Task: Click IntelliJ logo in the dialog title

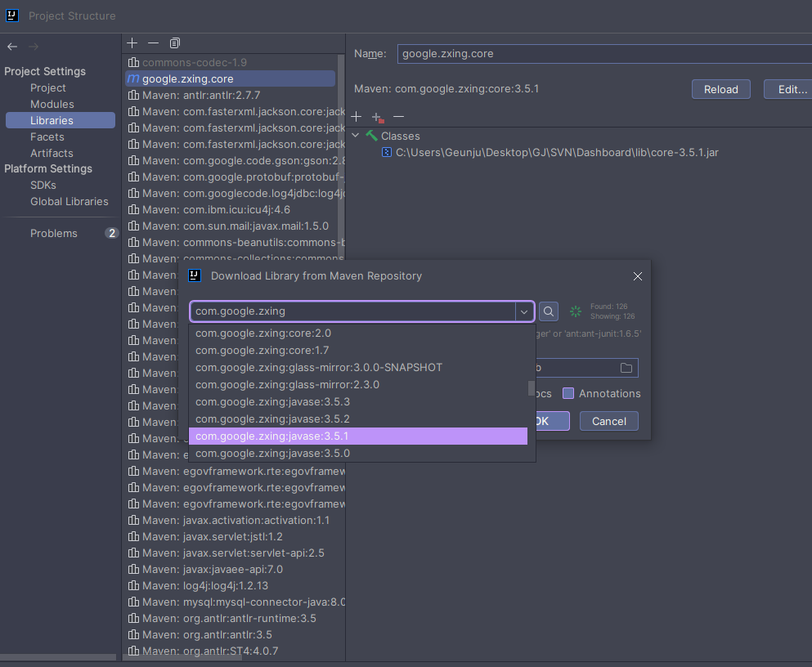Action: 195,275
